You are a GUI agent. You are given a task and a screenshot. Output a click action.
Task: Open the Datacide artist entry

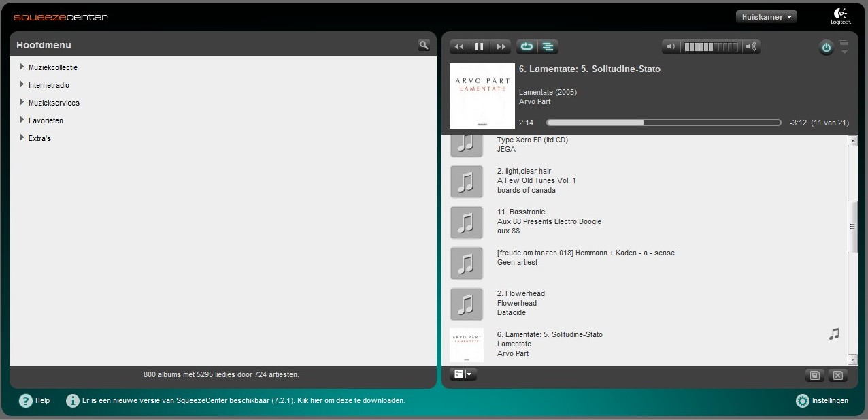512,312
